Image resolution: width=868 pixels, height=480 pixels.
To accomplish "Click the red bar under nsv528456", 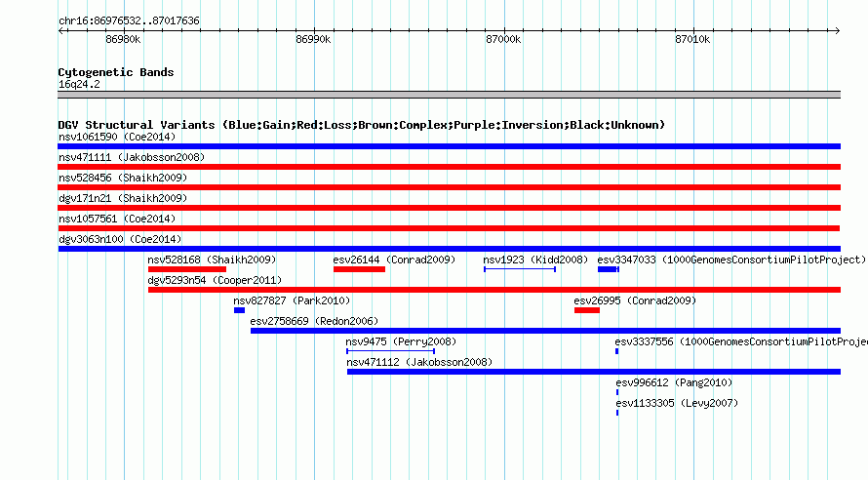I will tap(449, 187).
